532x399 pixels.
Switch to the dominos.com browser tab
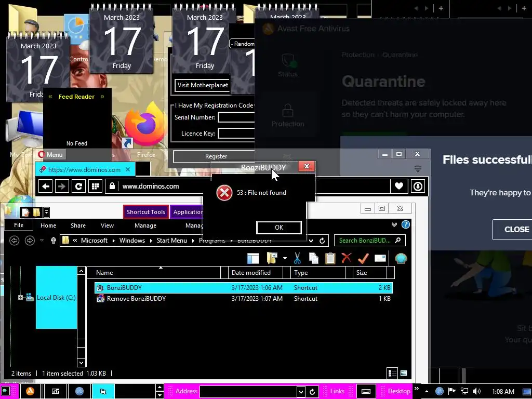pyautogui.click(x=84, y=170)
